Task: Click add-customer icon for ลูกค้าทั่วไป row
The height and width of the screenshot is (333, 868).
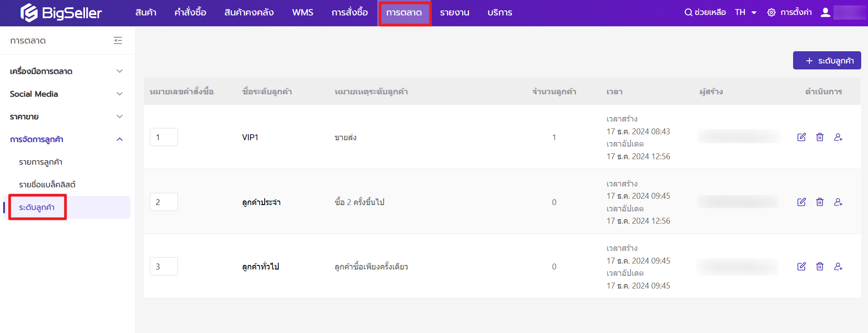Action: coord(838,266)
